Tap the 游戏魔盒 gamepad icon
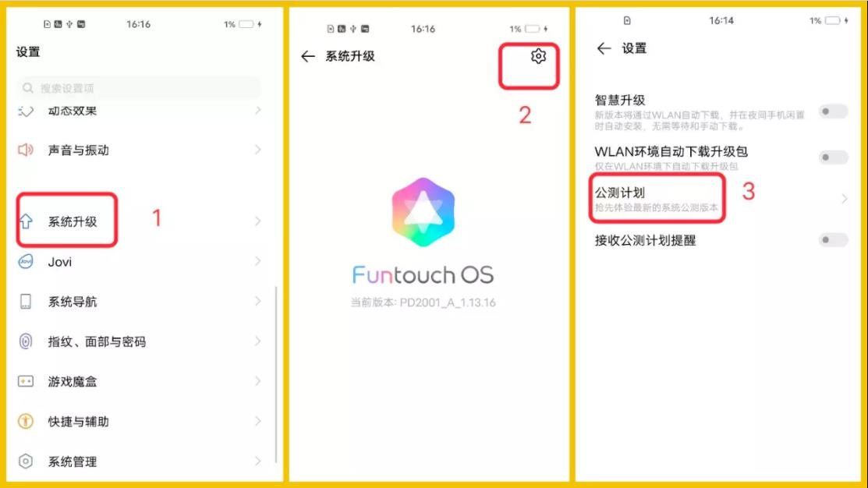The width and height of the screenshot is (868, 488). pos(26,381)
